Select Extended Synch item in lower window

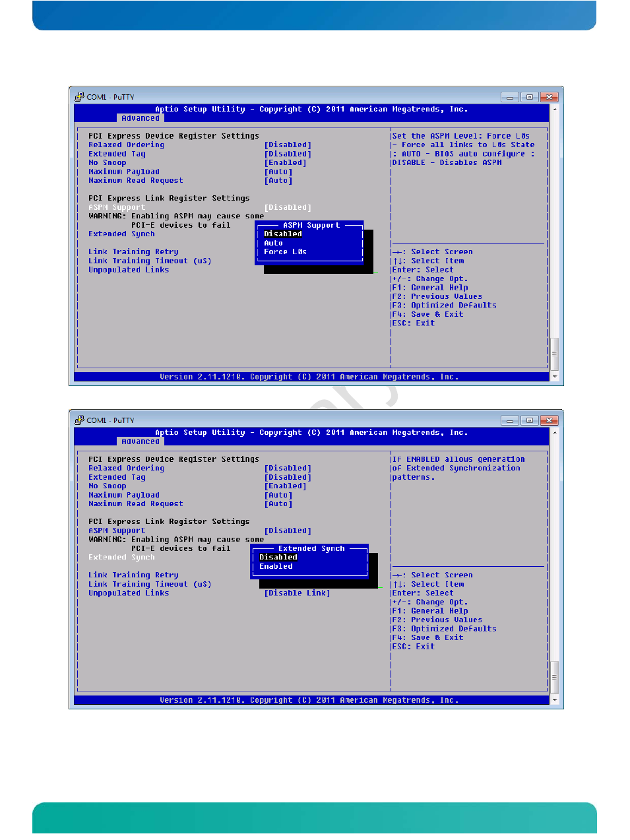tap(121, 557)
